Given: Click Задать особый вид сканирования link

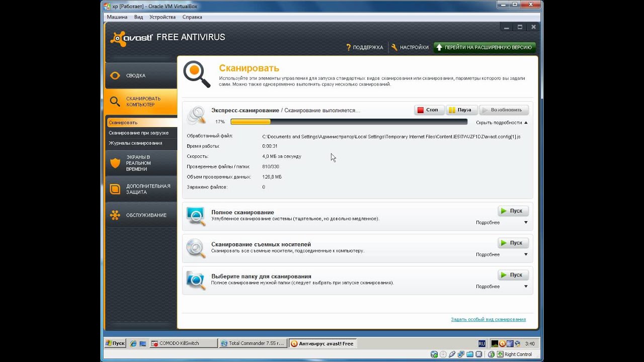Looking at the screenshot, I should [x=489, y=319].
